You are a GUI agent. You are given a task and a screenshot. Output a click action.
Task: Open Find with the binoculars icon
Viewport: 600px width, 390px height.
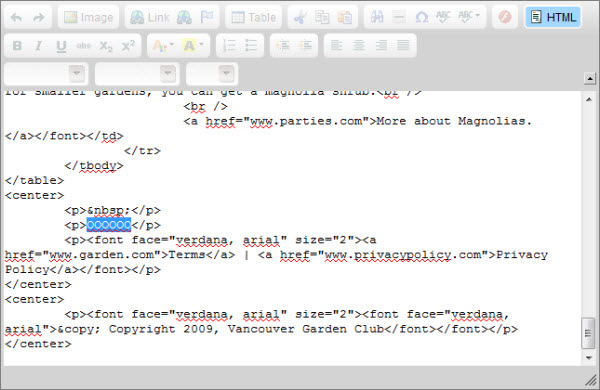point(377,17)
